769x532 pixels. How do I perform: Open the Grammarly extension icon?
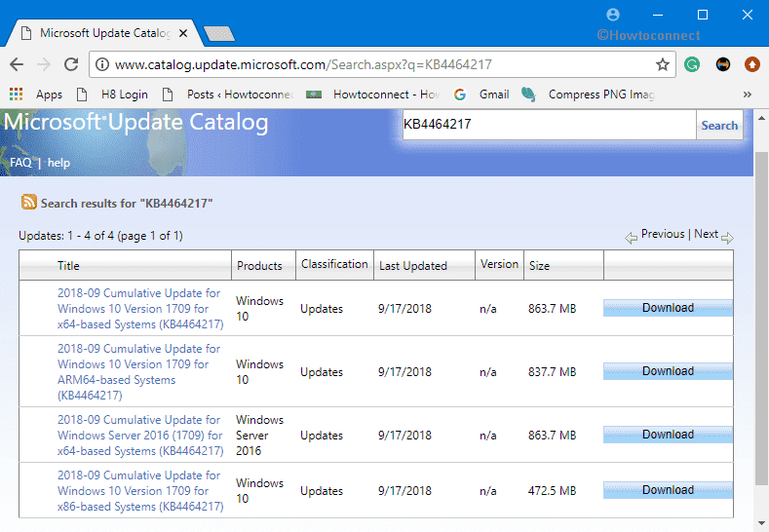(692, 64)
